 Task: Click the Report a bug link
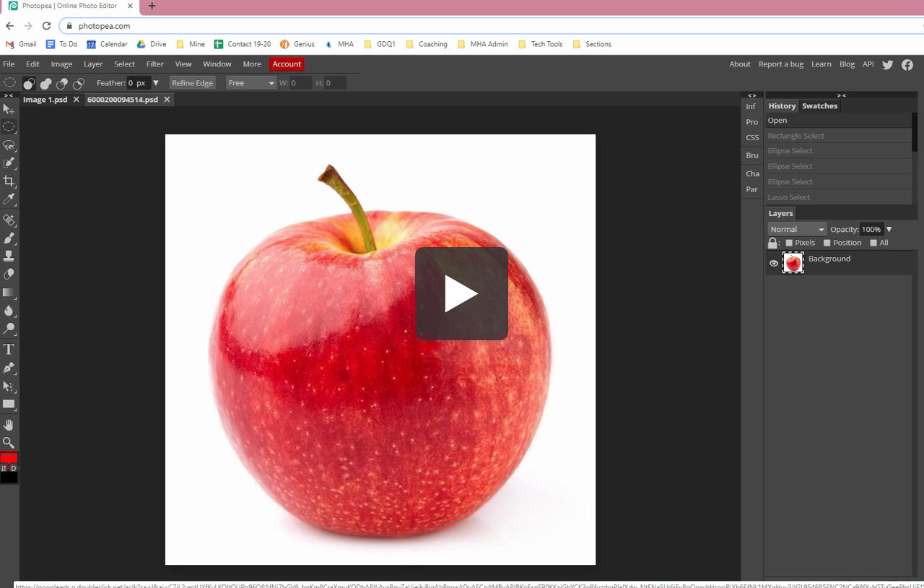tap(780, 64)
